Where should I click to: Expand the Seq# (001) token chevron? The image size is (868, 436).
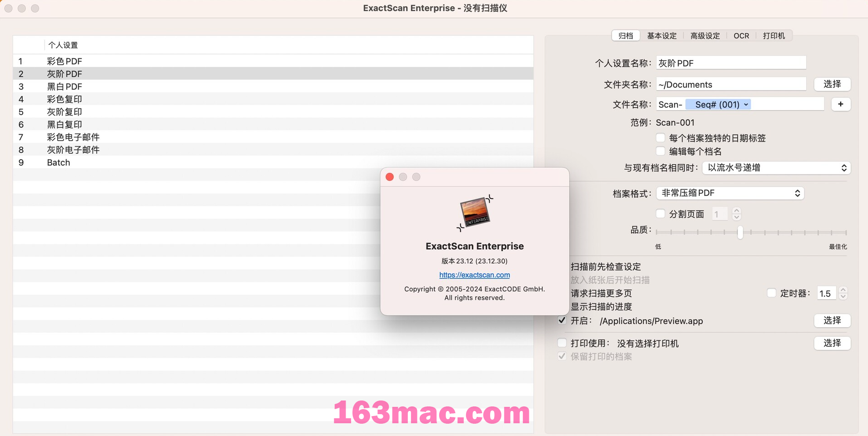coord(746,105)
